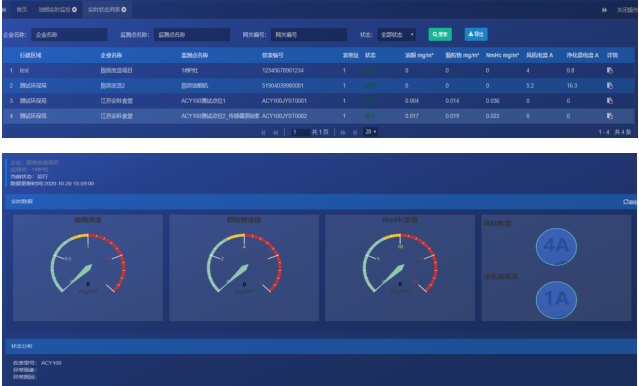The height and width of the screenshot is (386, 639).
Task: Open details icon for row 2
Action: tap(610, 86)
